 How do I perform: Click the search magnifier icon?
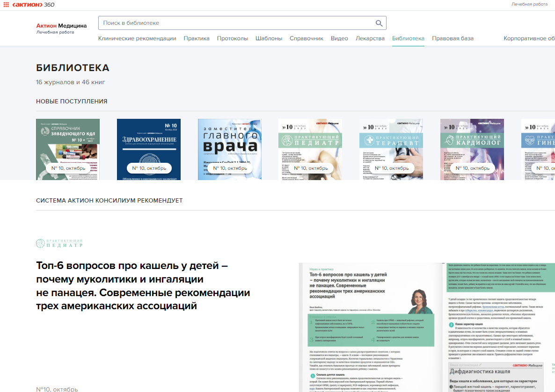pos(379,23)
